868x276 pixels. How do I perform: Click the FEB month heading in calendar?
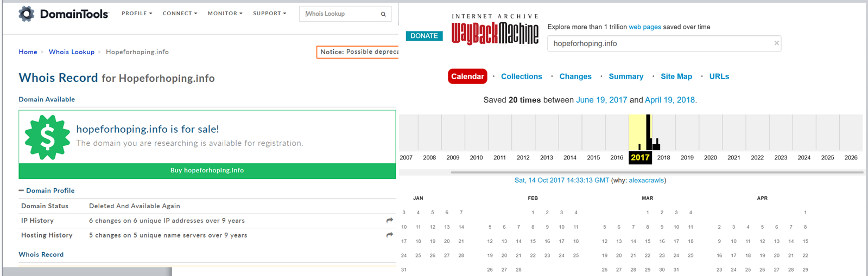click(533, 198)
